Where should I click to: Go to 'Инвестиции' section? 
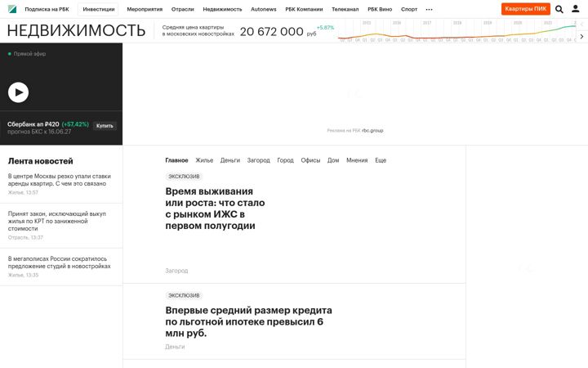[x=99, y=9]
